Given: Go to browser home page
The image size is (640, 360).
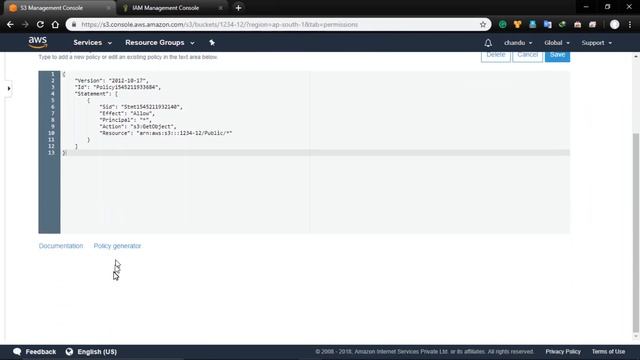Looking at the screenshot, I should [55, 24].
